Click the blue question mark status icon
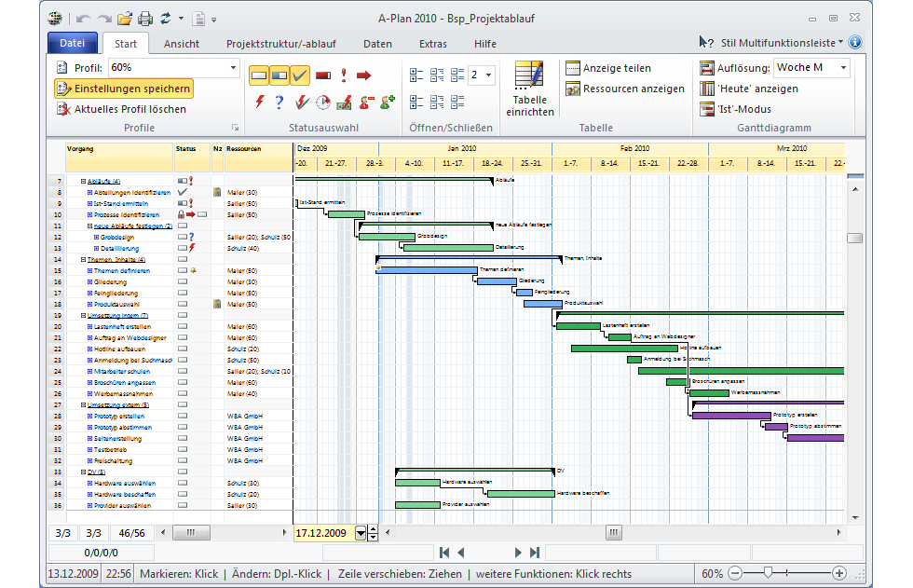913x588 pixels. point(279,103)
